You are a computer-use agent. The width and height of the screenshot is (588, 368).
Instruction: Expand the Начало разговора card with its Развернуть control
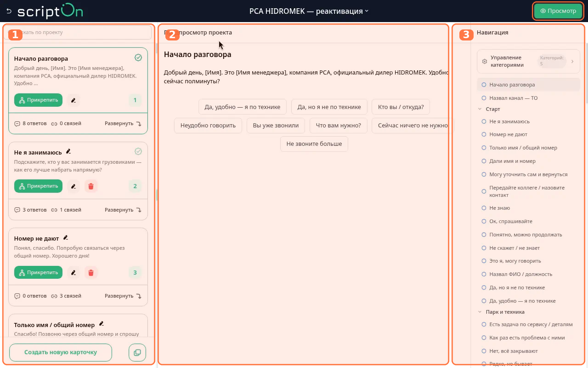[x=123, y=123]
